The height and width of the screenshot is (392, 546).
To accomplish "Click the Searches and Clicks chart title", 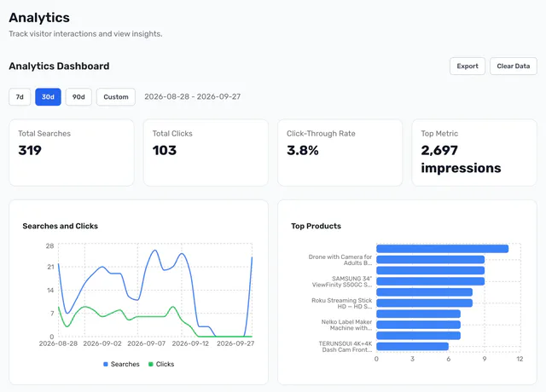I will [x=61, y=226].
